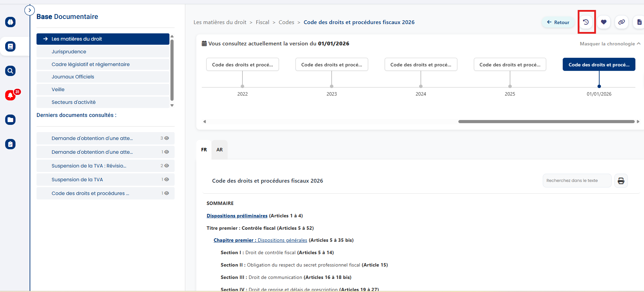Screen dimensions: 644x292
Task: Expand the collapsed sidebar with chevron button
Action: click(30, 10)
